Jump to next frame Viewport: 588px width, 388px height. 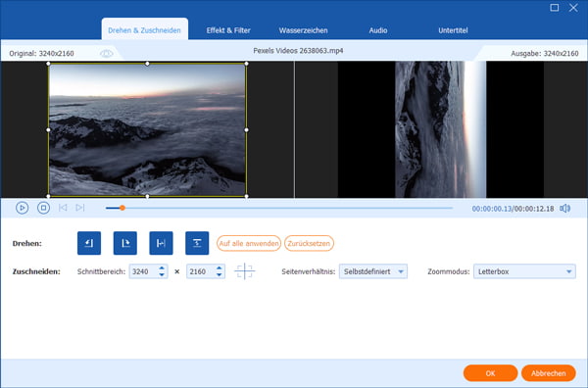80,208
